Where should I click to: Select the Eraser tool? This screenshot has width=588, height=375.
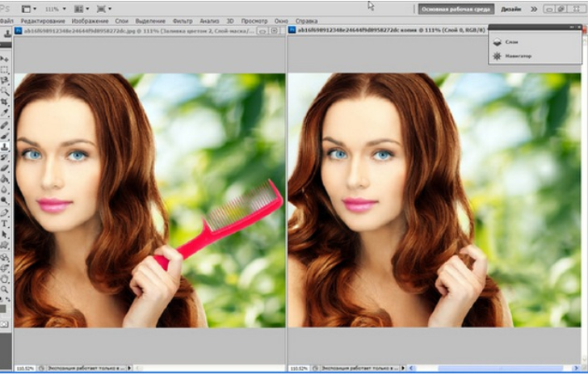click(5, 168)
